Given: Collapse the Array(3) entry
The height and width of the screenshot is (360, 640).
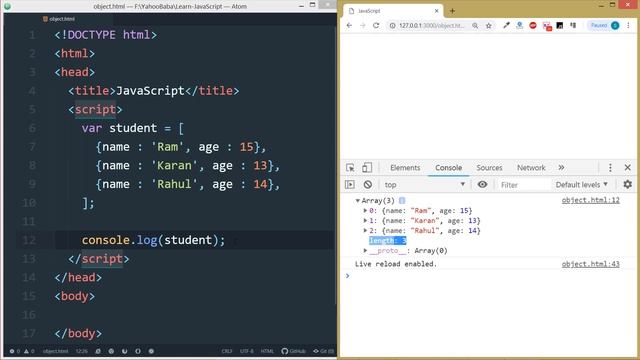Looking at the screenshot, I should (358, 200).
